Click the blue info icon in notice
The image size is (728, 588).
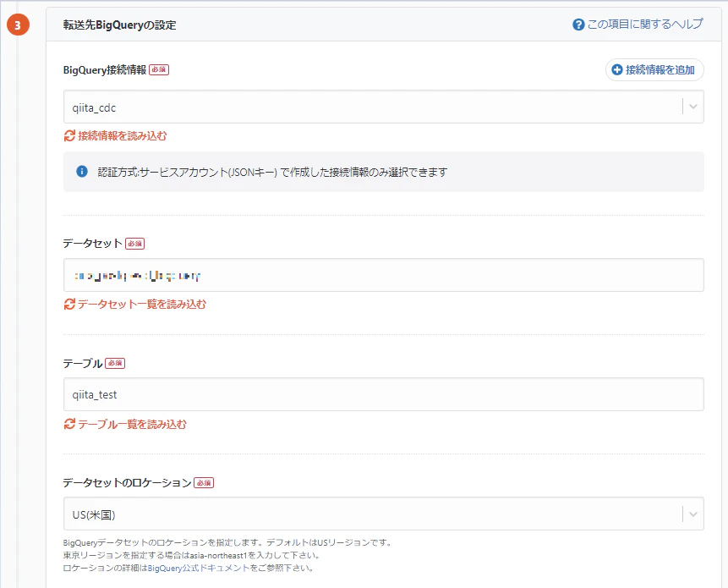pos(82,172)
